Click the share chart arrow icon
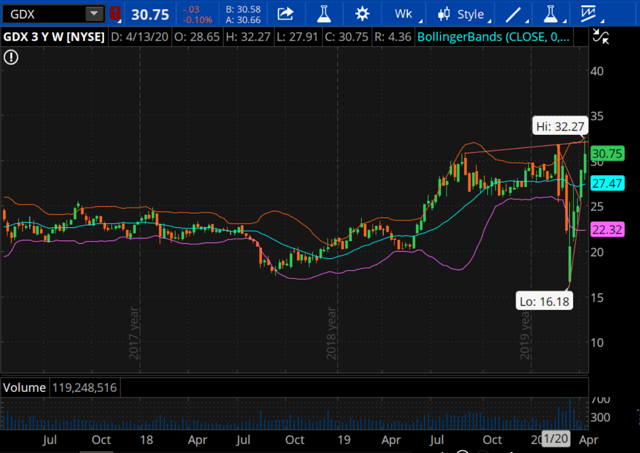The image size is (640, 453). tap(285, 14)
